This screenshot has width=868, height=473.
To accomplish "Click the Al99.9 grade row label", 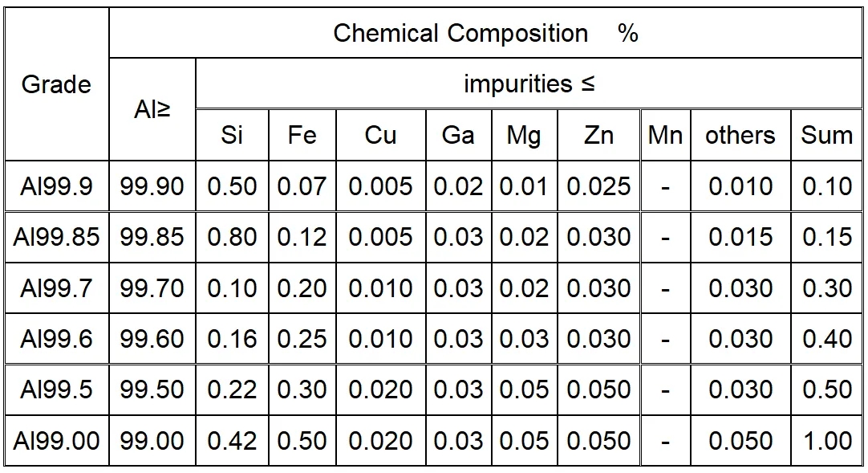I will [56, 186].
